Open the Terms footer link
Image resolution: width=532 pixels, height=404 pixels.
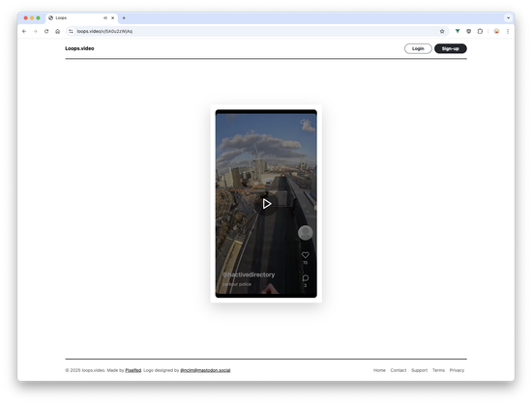click(x=438, y=370)
